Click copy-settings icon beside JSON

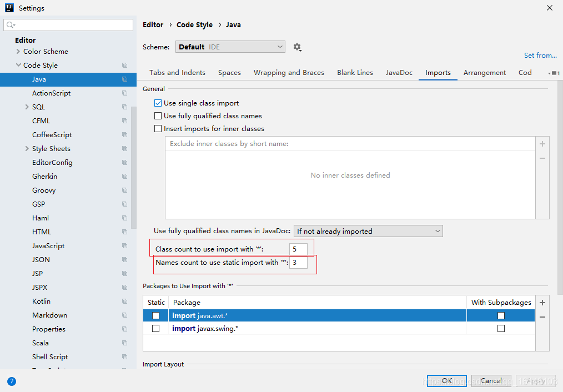(x=124, y=259)
